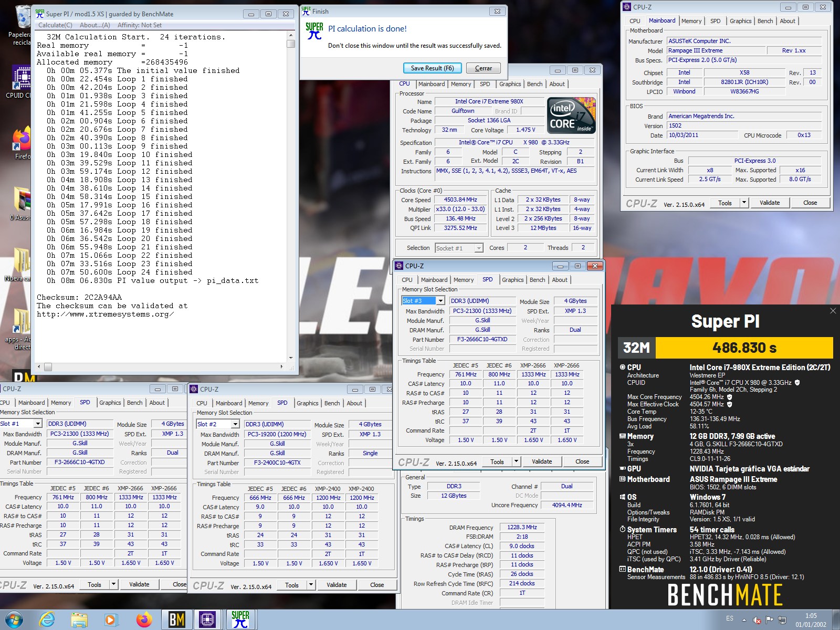
Task: Open the ES language bar indicator
Action: (x=730, y=618)
